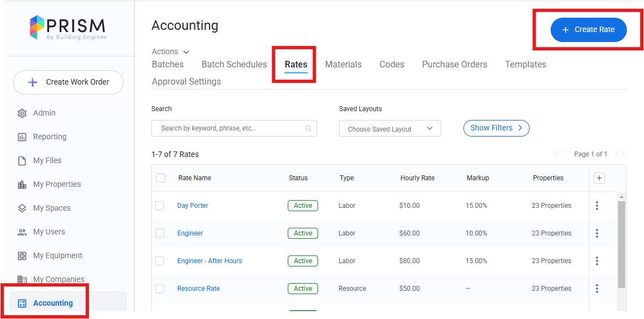This screenshot has height=319, width=644.
Task: Open My Users via the people icon
Action: click(x=22, y=232)
